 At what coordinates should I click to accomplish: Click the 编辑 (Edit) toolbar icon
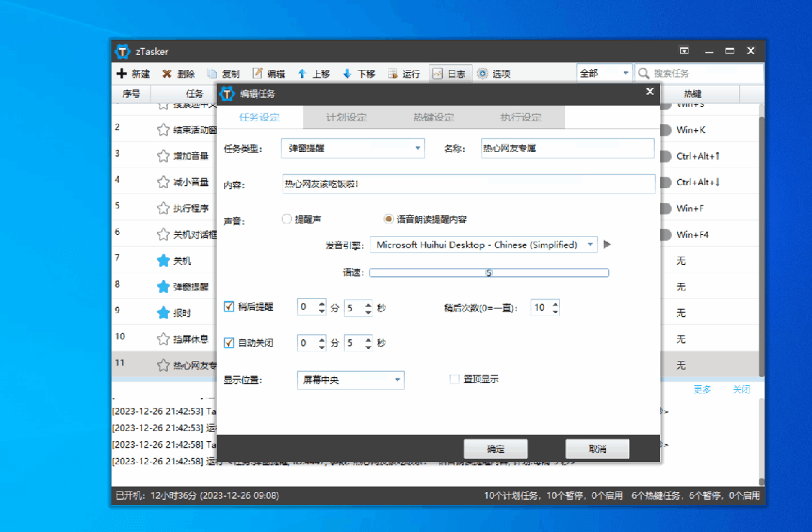coord(257,74)
